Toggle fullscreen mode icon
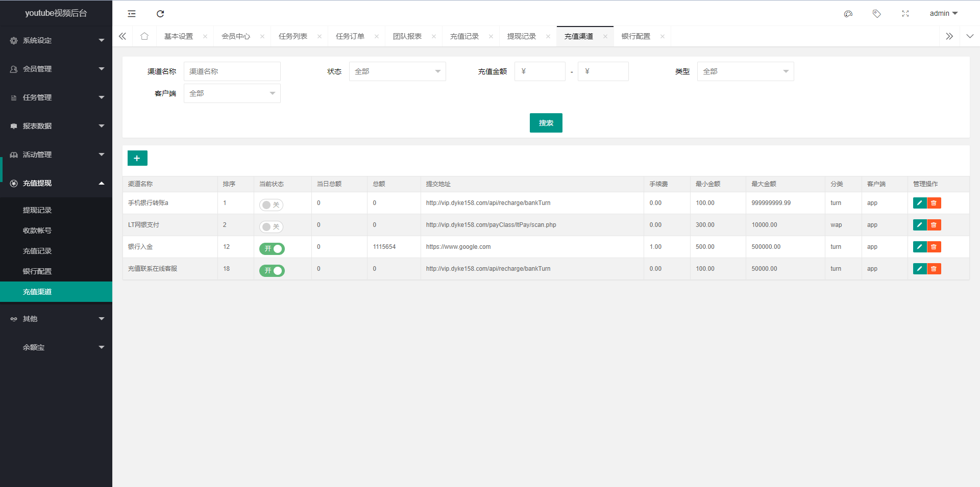980x487 pixels. point(905,14)
